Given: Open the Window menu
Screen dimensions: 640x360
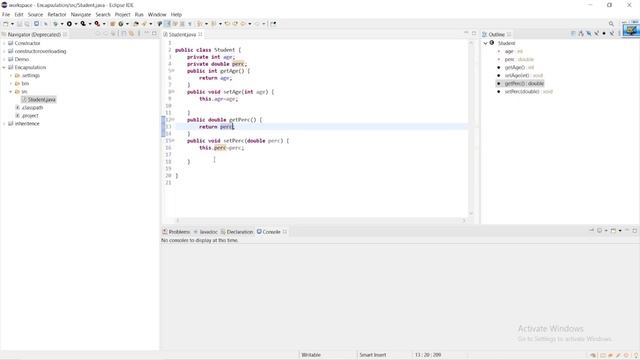Looking at the screenshot, I should [157, 14].
